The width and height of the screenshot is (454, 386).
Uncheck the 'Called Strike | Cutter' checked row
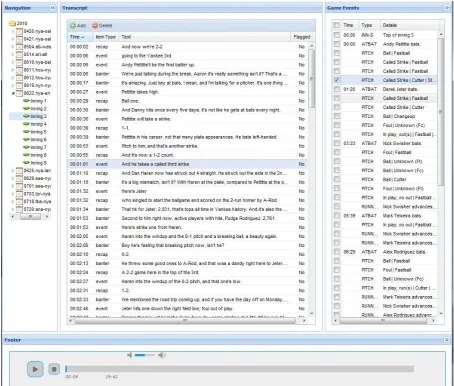[x=337, y=80]
